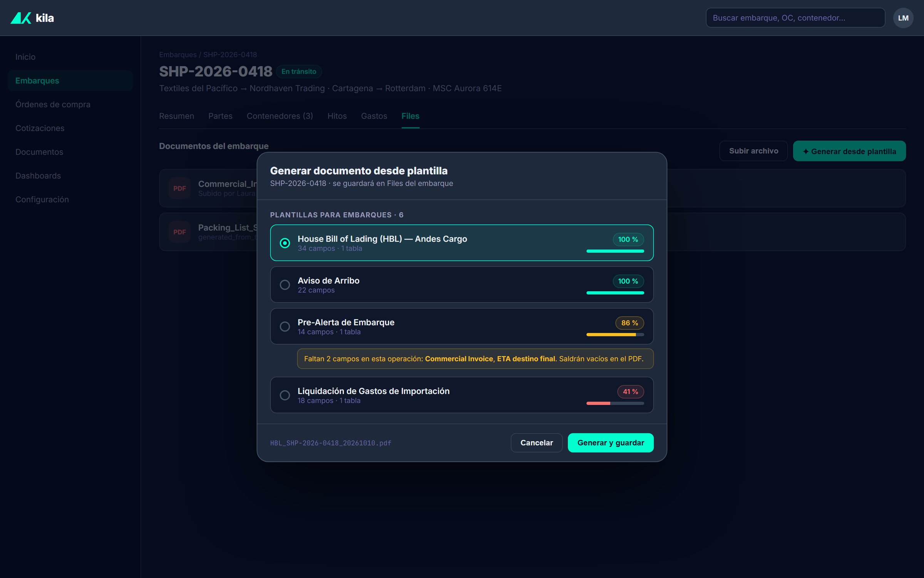Image resolution: width=924 pixels, height=578 pixels.
Task: Go to Órdenes de compra
Action: point(70,104)
